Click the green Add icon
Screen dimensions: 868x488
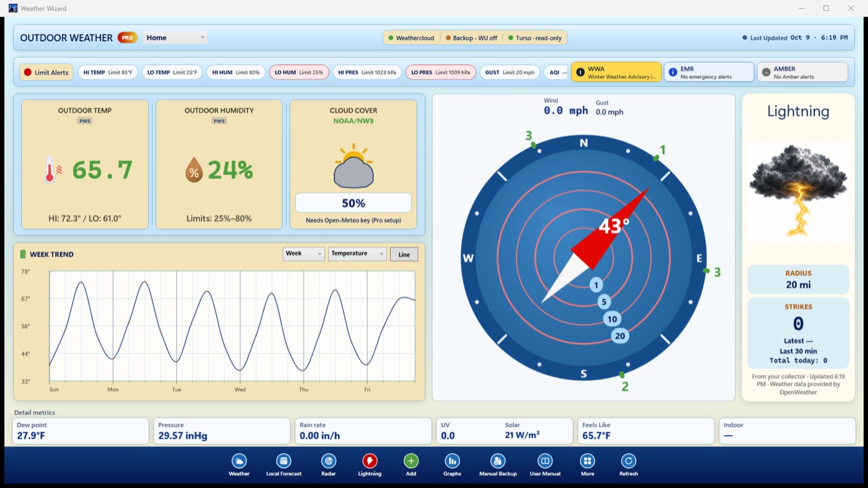point(411,461)
